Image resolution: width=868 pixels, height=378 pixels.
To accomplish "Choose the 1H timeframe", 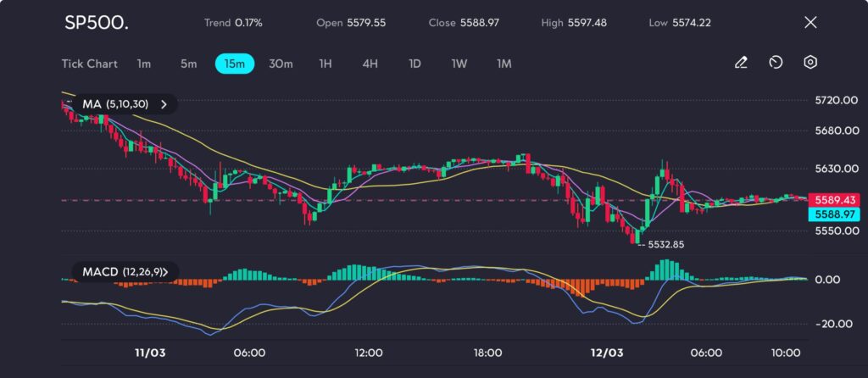I will click(x=325, y=64).
